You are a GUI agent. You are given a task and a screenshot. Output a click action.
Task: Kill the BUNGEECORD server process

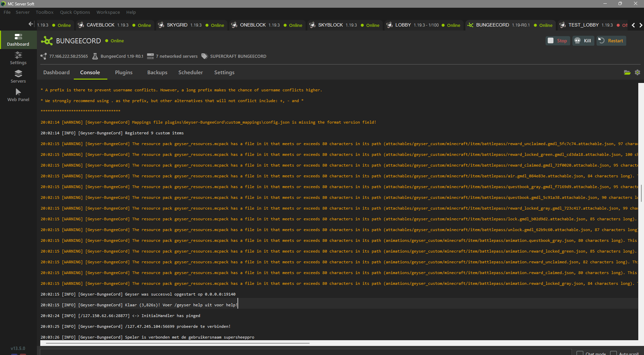[583, 40]
